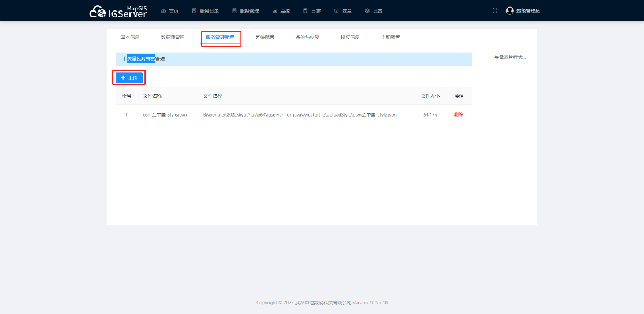Click the 服务管理 document icon

point(234,11)
